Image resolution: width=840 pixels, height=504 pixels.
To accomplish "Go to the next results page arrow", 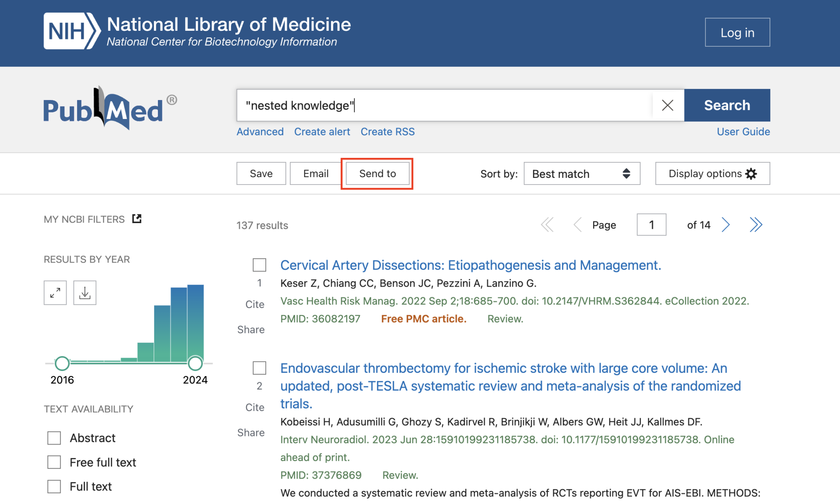I will pos(726,225).
